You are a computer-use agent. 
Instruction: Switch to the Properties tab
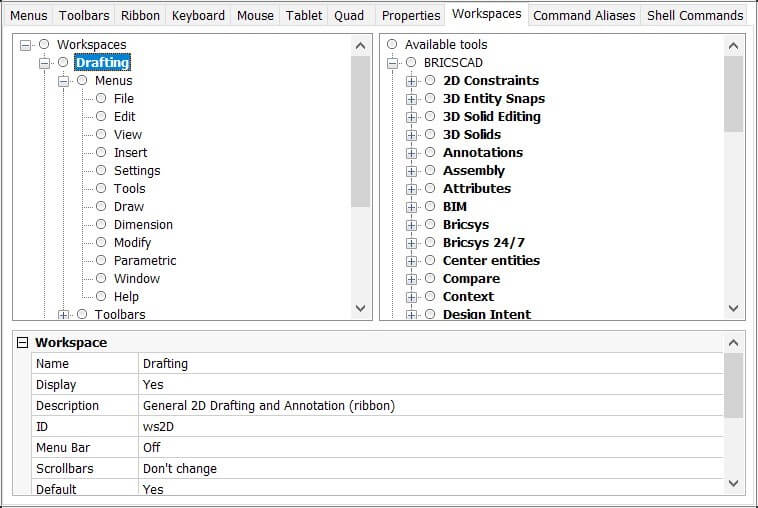point(411,16)
